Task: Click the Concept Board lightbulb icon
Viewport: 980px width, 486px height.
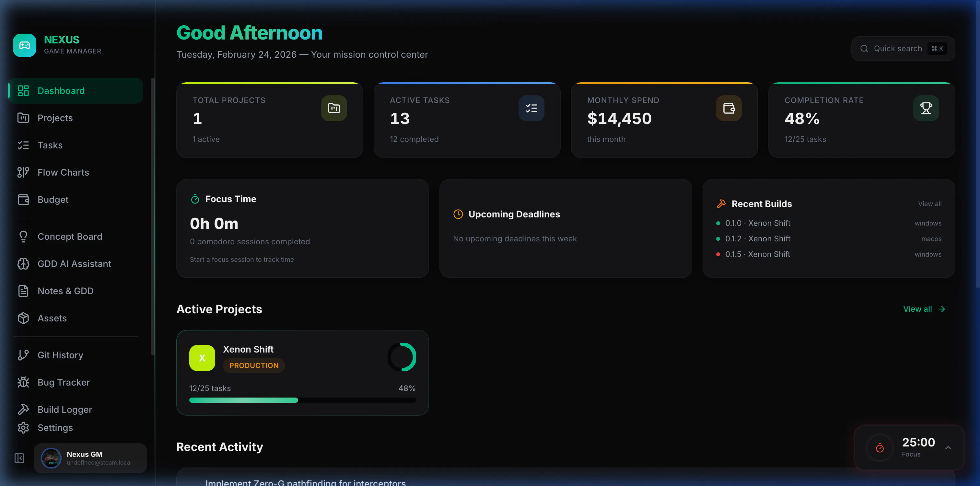Action: (23, 237)
